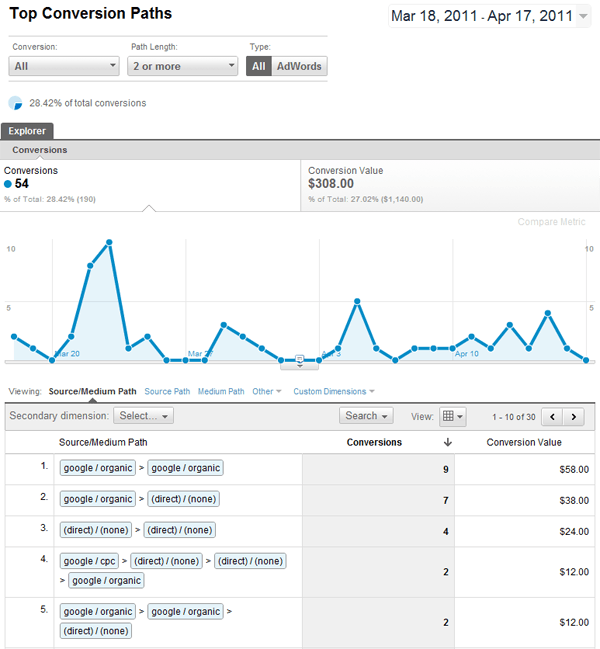Open the table View grid icon
Screen dimensions: 600x649
tap(453, 416)
